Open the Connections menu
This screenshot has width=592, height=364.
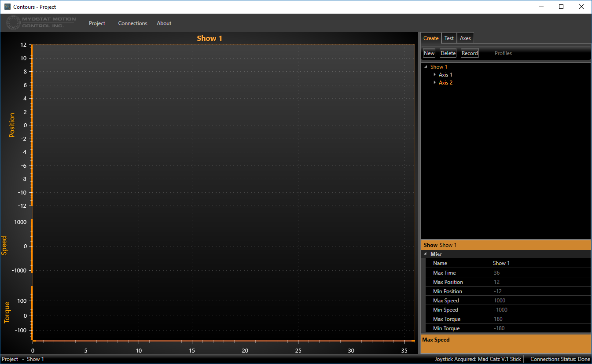click(x=132, y=23)
